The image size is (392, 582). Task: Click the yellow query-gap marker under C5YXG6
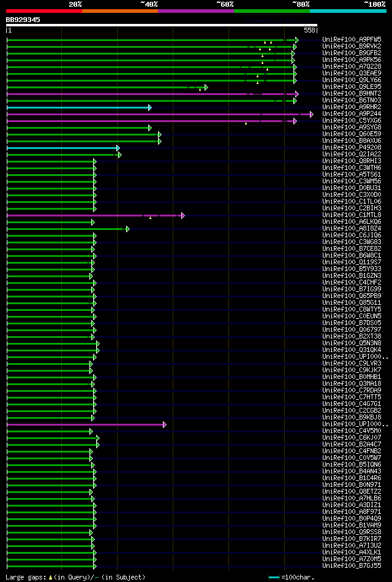(x=246, y=123)
